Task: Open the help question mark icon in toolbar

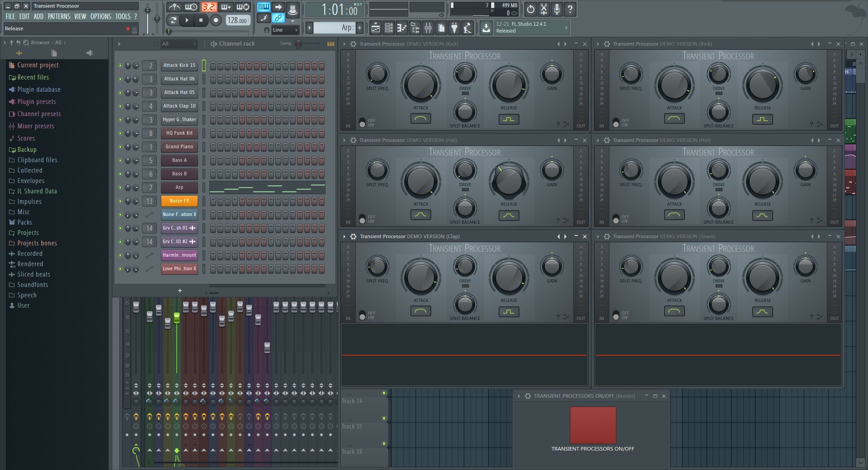Action: tap(570, 9)
